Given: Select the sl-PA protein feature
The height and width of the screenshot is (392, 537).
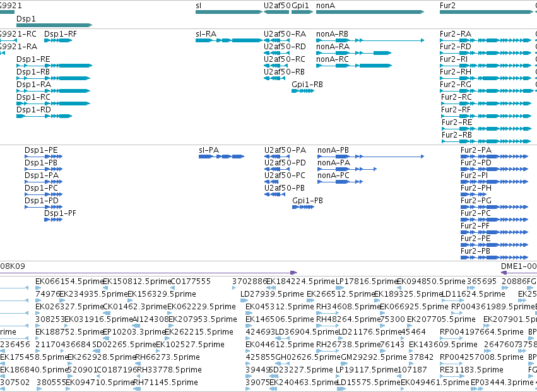Looking at the screenshot, I should click(x=221, y=157).
